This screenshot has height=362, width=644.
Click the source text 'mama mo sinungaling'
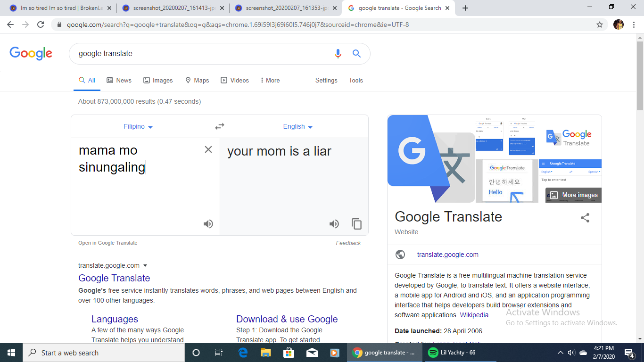(112, 158)
